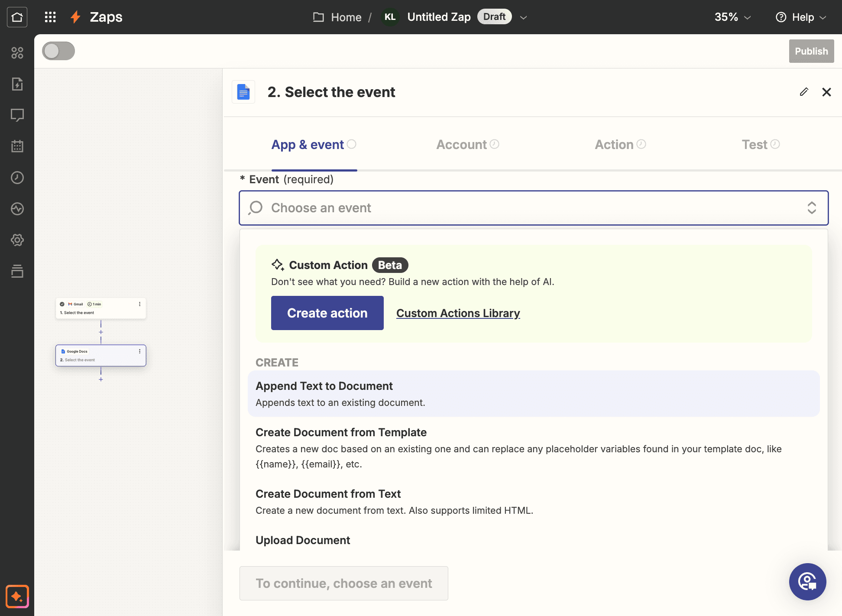Select the Create Document from Template event

coord(534,448)
